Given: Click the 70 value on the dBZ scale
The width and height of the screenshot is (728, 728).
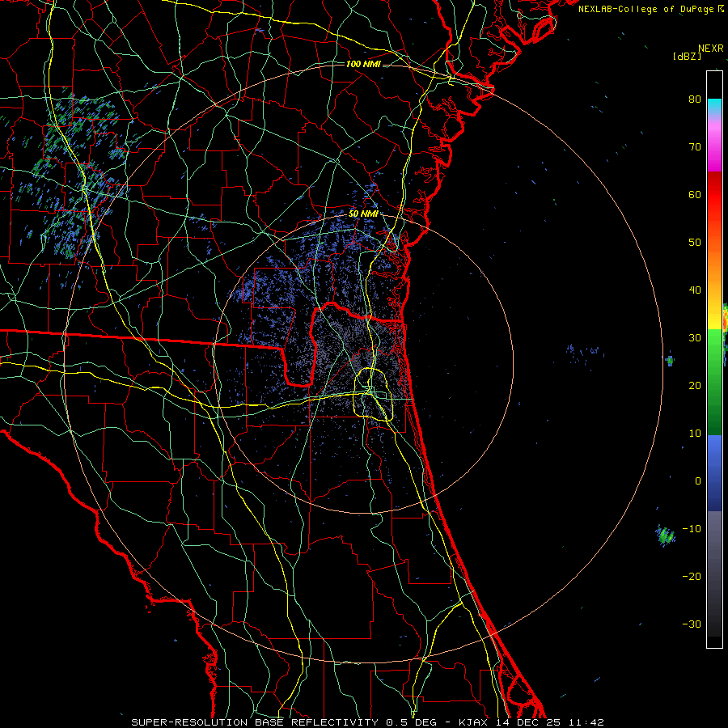Looking at the screenshot, I should click(x=695, y=146).
